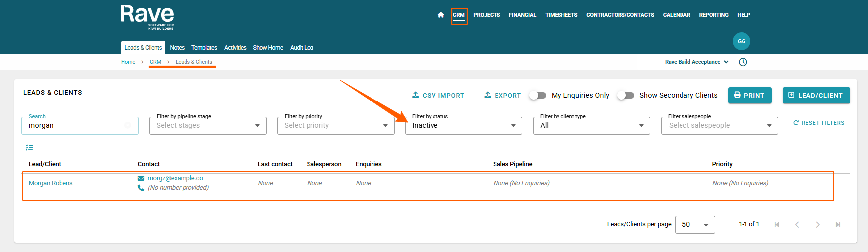Clear the search field with X icon
The image size is (868, 252).
click(x=128, y=125)
